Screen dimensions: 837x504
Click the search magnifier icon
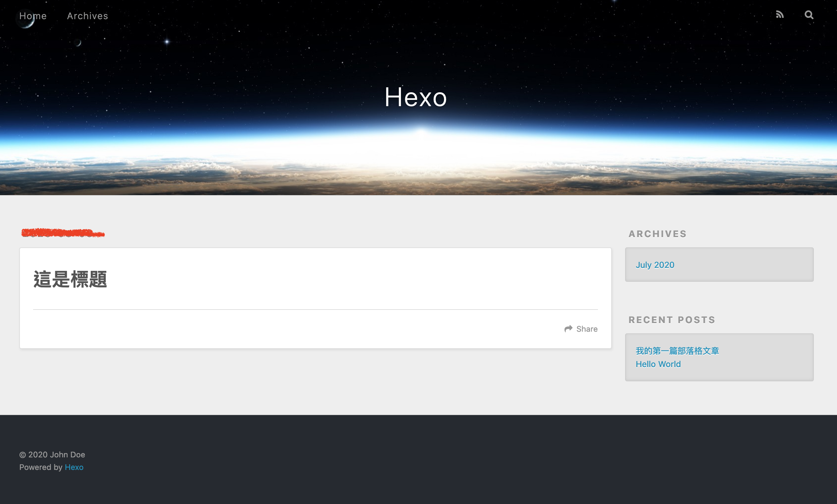(809, 15)
